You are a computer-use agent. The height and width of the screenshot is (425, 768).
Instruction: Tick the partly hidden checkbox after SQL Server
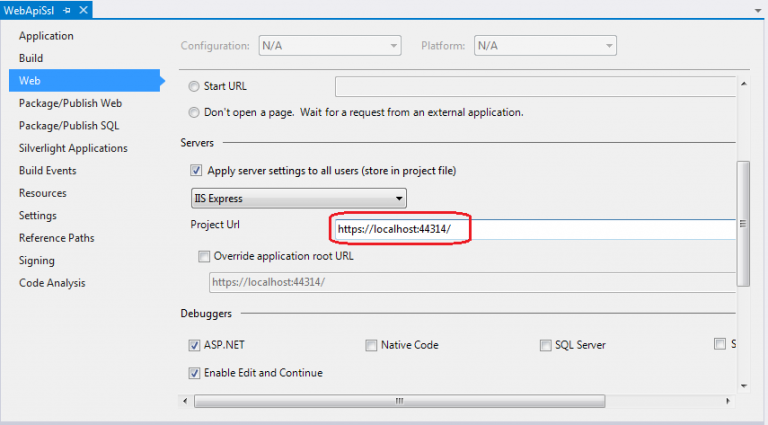(x=720, y=344)
